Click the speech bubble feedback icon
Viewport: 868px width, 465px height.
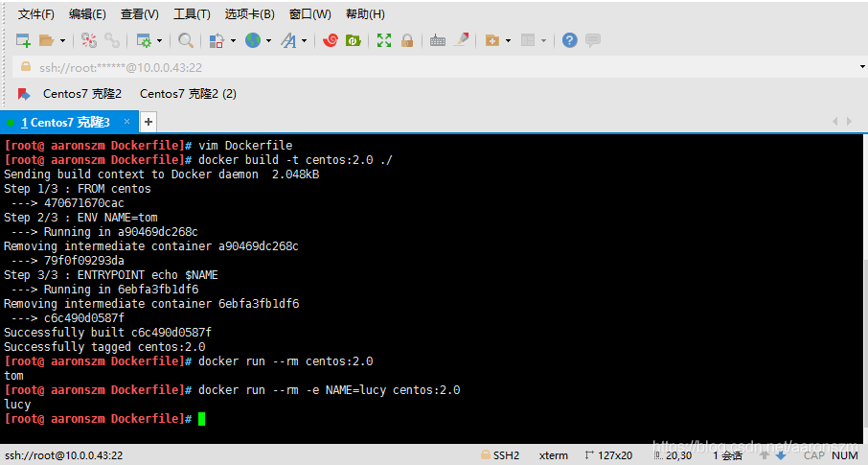click(593, 40)
